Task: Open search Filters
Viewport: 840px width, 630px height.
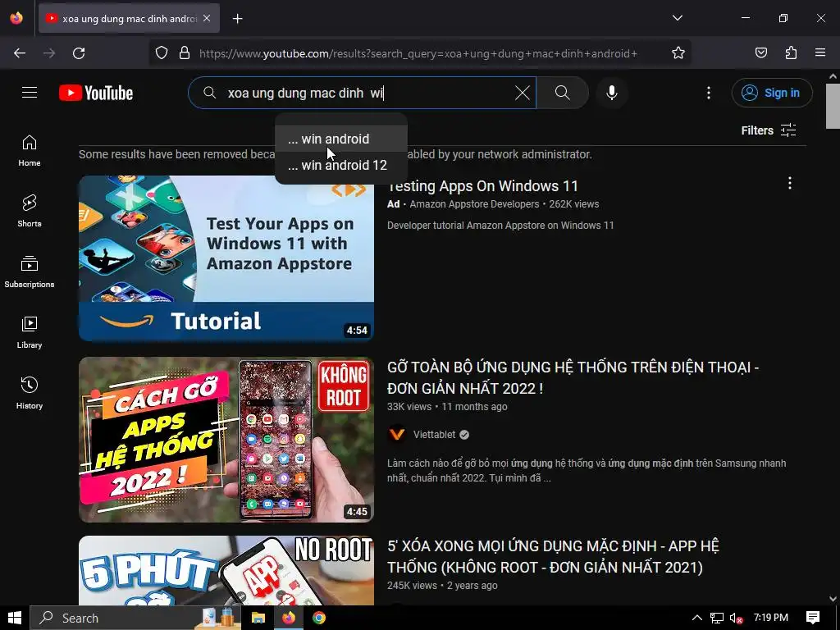Action: tap(768, 130)
